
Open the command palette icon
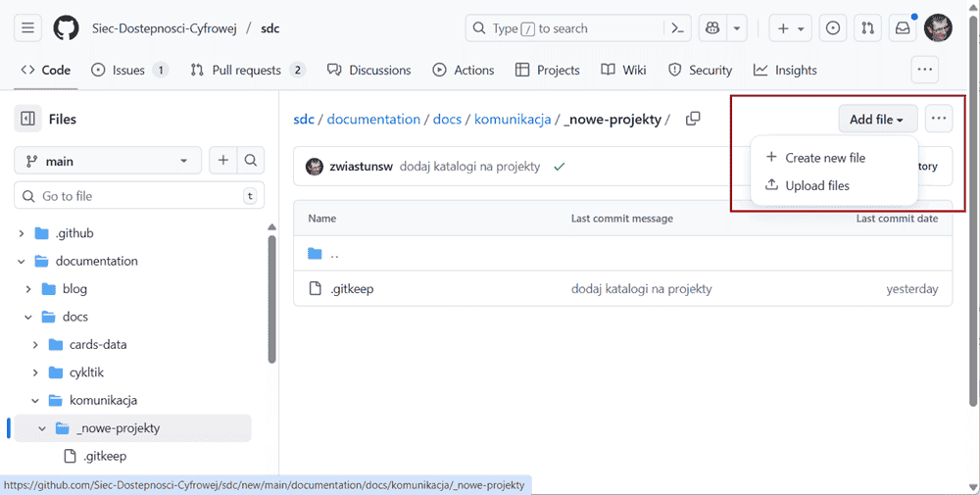click(x=677, y=28)
